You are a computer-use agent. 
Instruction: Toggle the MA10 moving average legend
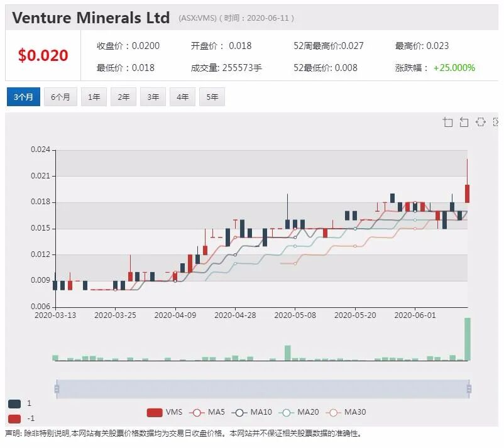[x=251, y=412]
